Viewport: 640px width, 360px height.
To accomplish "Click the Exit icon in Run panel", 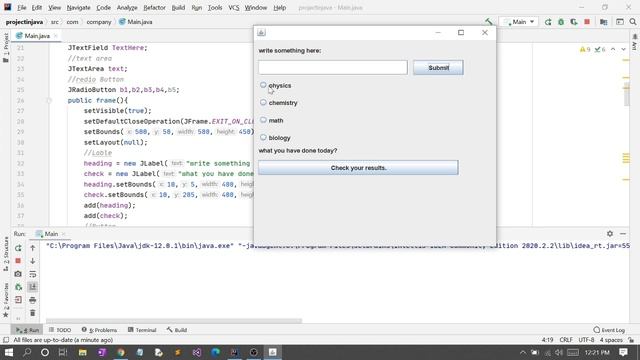I will [18, 300].
